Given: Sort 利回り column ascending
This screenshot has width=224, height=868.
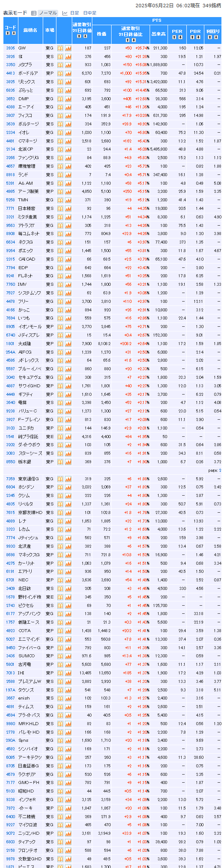Looking at the screenshot, I should pyautogui.click(x=211, y=37).
